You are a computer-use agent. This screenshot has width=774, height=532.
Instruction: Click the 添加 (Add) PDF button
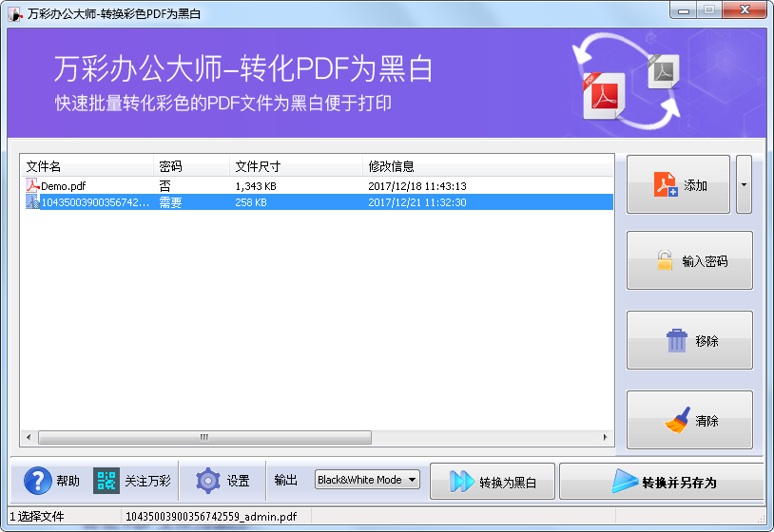[678, 185]
